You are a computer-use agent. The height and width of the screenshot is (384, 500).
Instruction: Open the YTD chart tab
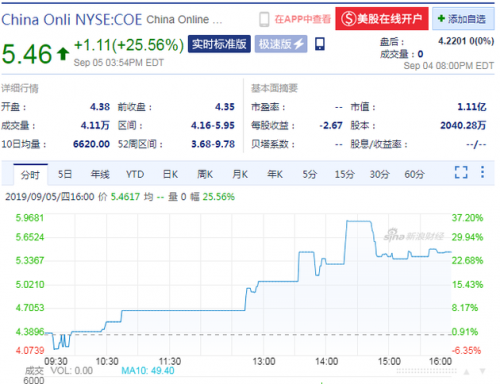pyautogui.click(x=135, y=174)
